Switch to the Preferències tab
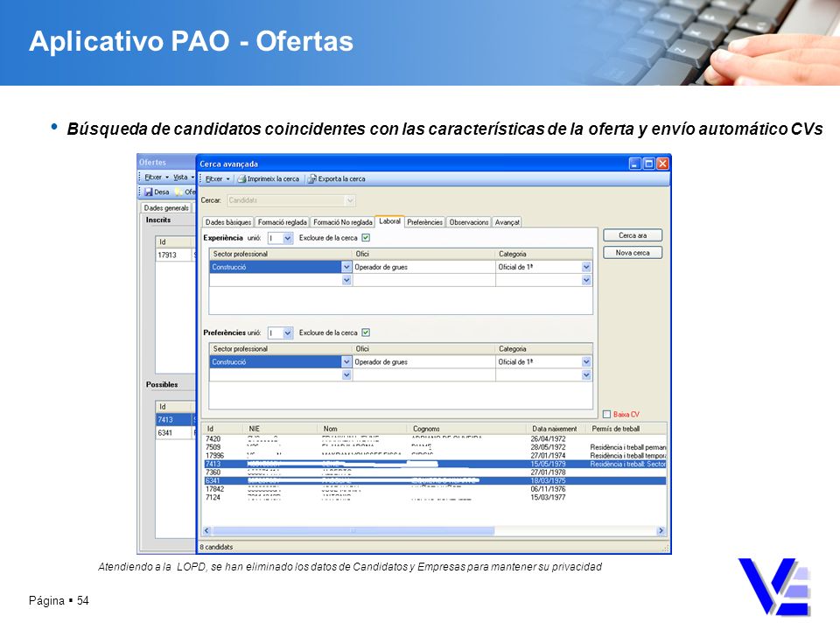Screen dimensions: 840x630 click(424, 222)
